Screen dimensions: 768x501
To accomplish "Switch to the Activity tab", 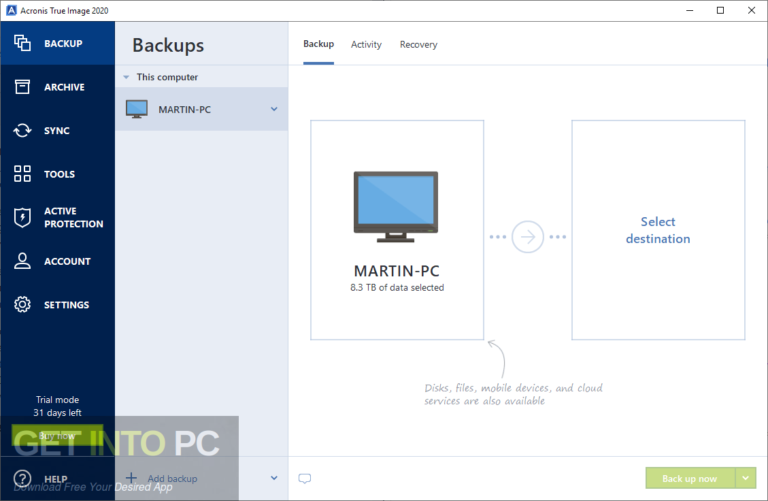I will pos(366,45).
